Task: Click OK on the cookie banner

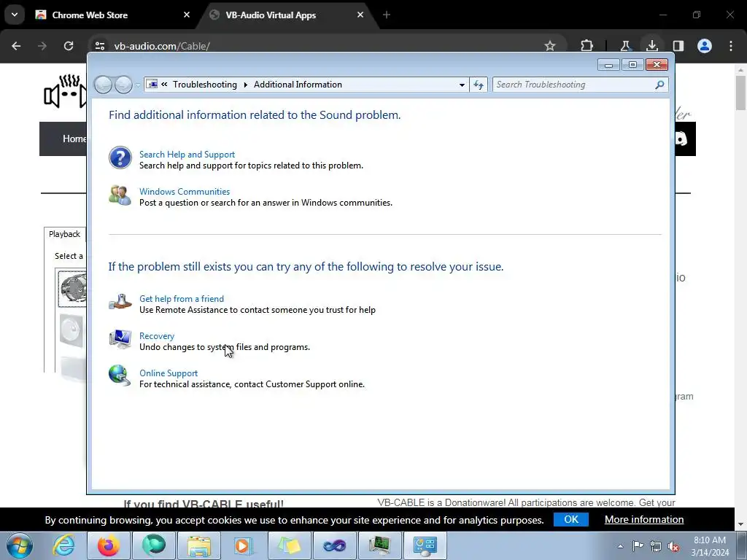Action: click(570, 519)
